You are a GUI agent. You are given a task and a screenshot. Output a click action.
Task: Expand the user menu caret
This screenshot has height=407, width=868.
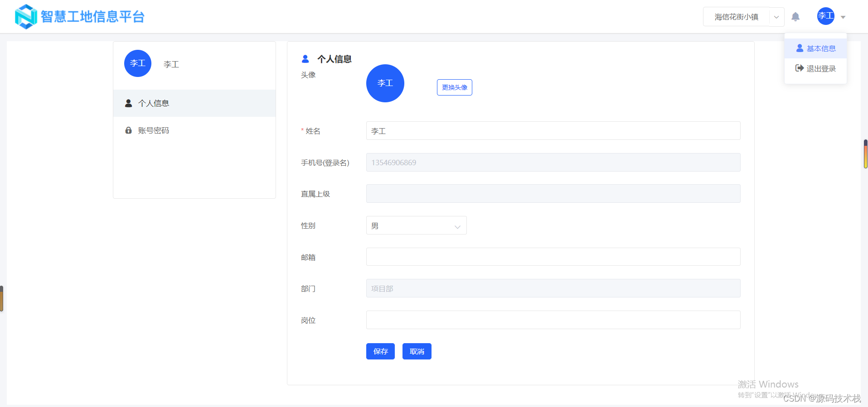(x=843, y=17)
